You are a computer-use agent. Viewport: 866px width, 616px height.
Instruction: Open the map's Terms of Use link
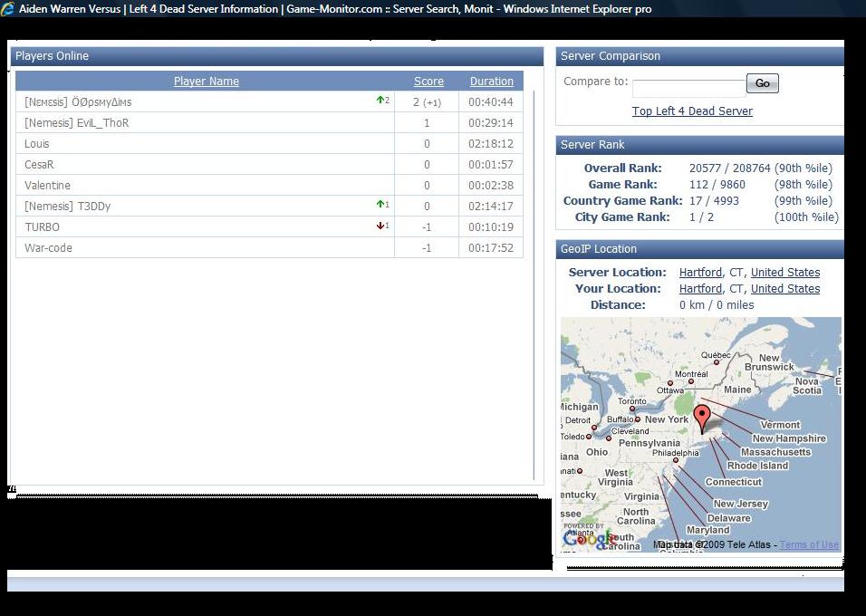point(809,544)
